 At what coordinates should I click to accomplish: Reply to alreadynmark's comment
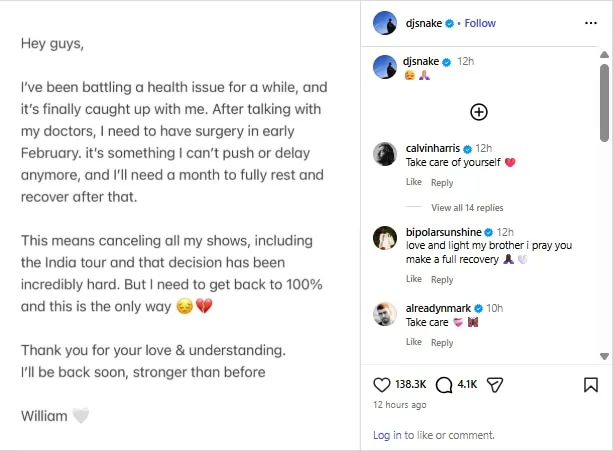pyautogui.click(x=442, y=342)
